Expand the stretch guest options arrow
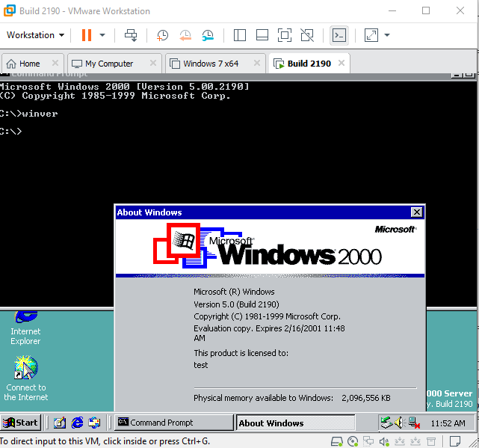Viewport: 479px width, 448px height. (x=387, y=35)
